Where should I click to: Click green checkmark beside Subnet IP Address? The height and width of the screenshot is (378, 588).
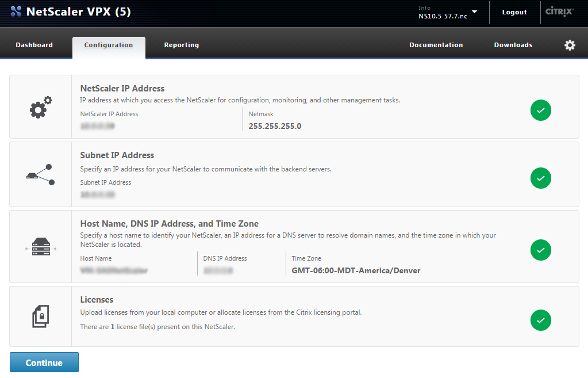pyautogui.click(x=540, y=178)
